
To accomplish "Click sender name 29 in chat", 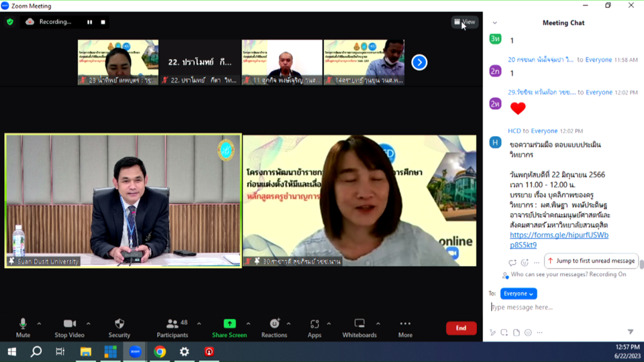I will (x=542, y=93).
